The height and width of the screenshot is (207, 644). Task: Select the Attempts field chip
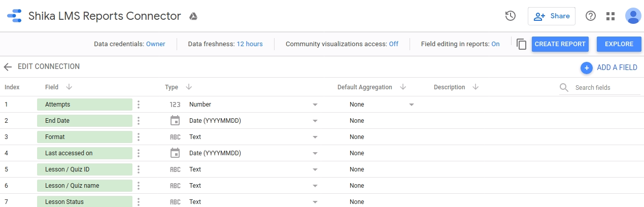click(85, 105)
